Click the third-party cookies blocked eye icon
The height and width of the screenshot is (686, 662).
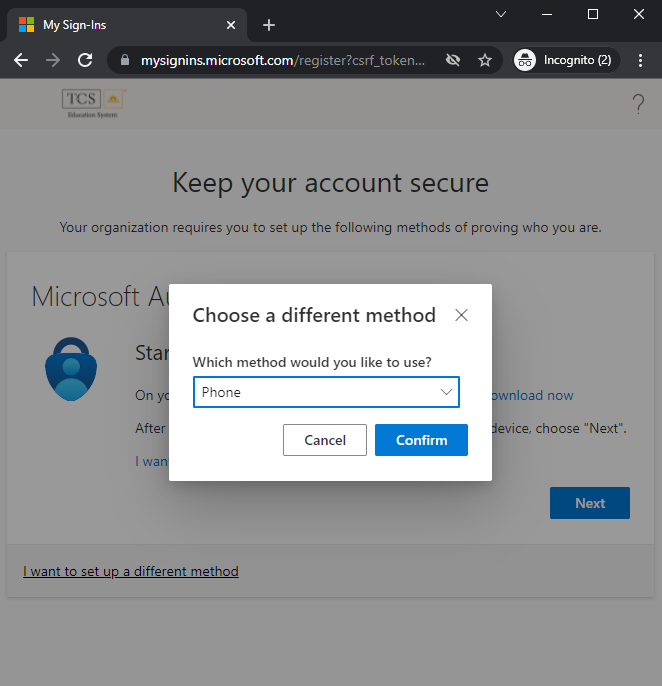453,60
